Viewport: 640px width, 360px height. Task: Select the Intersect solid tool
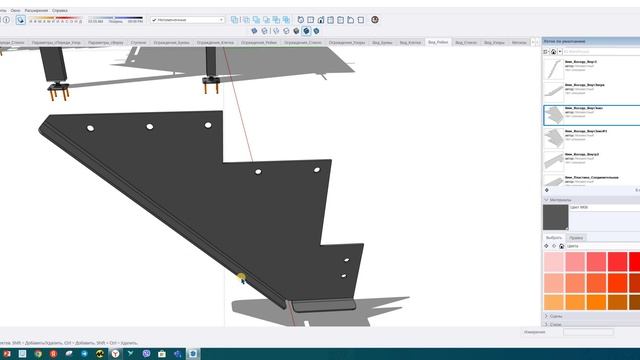click(246, 20)
